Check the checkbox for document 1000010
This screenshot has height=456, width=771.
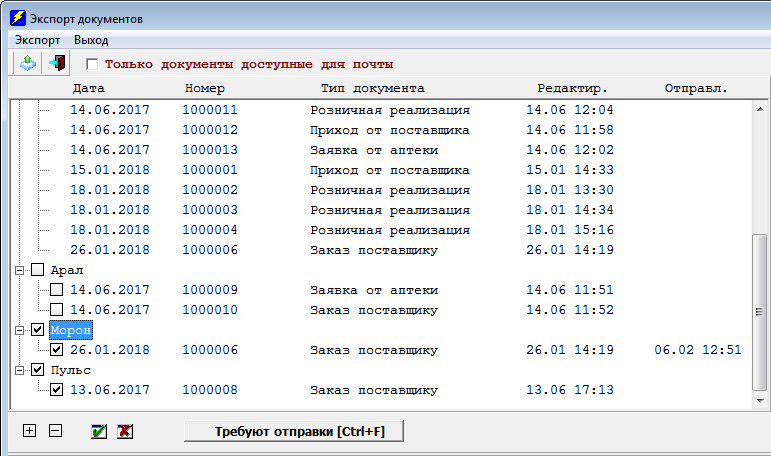tap(57, 309)
